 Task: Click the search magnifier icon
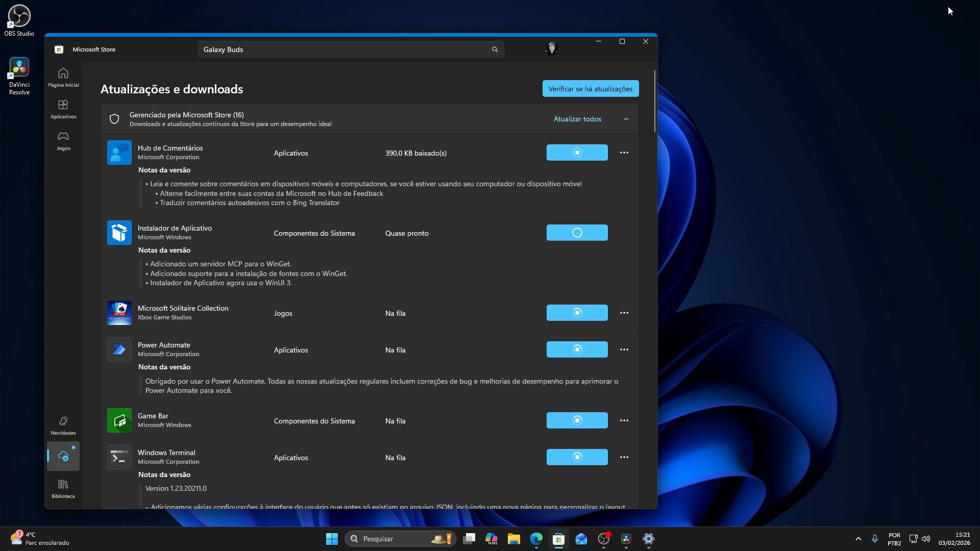[495, 49]
